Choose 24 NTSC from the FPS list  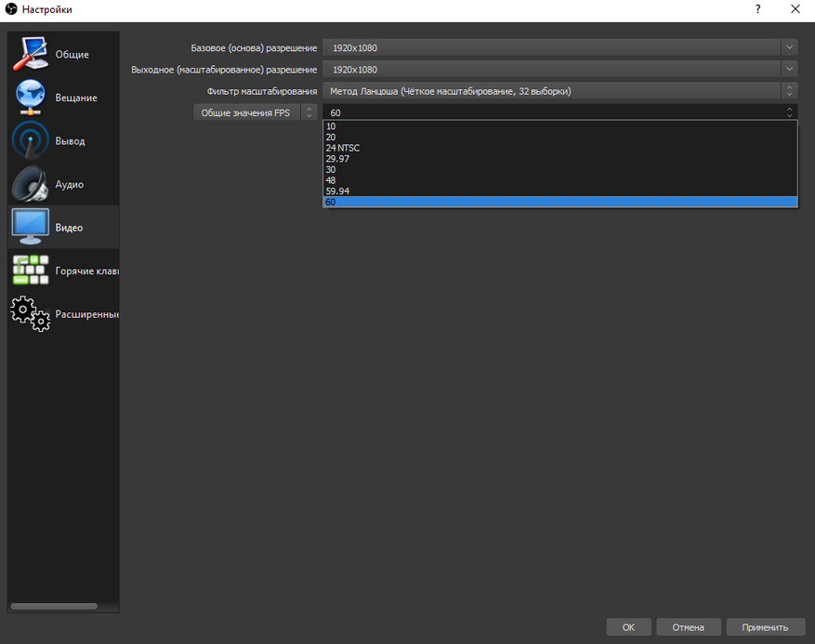pos(559,148)
